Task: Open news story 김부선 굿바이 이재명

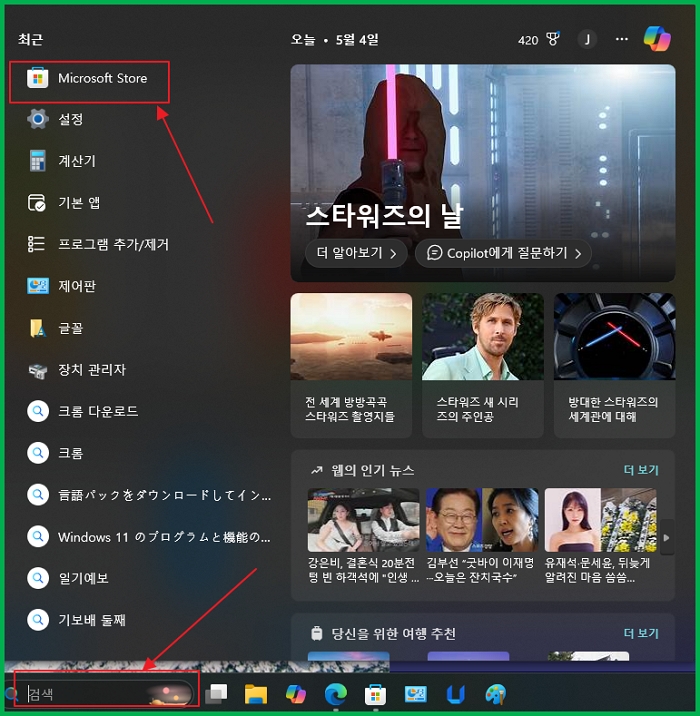Action: 481,536
